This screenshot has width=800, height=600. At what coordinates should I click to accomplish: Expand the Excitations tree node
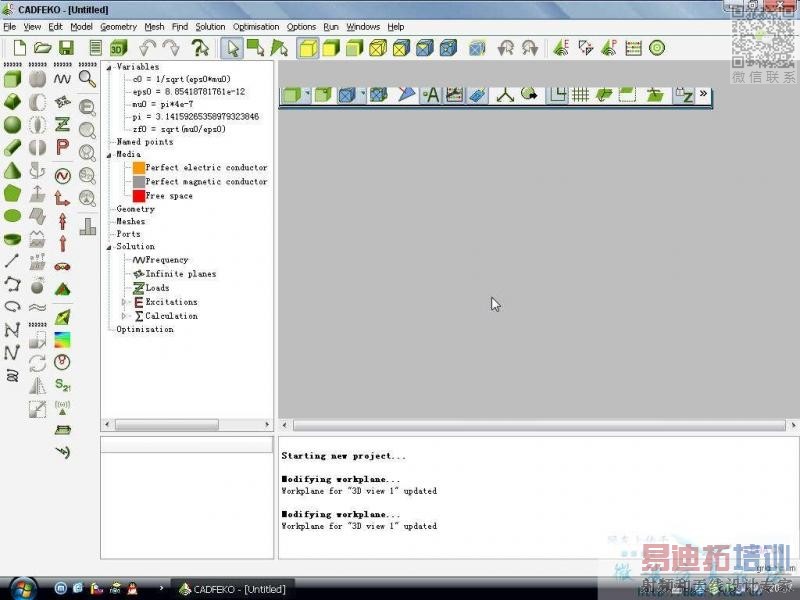tap(123, 302)
